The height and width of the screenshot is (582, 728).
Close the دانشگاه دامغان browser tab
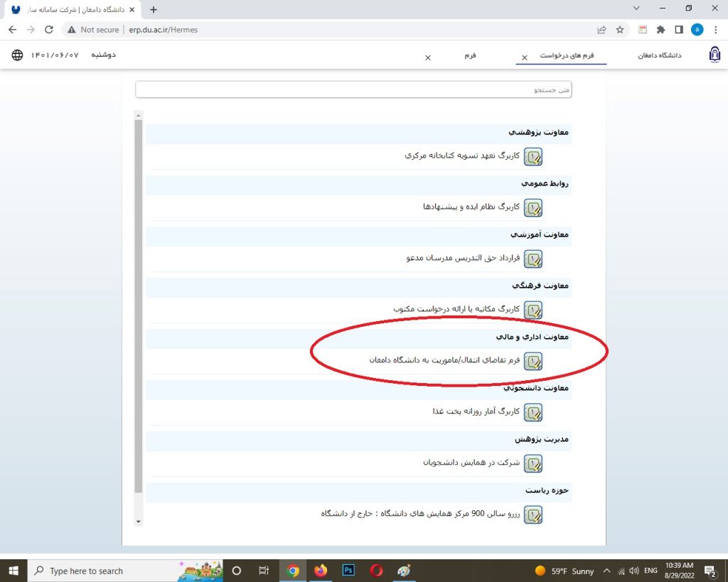[132, 9]
